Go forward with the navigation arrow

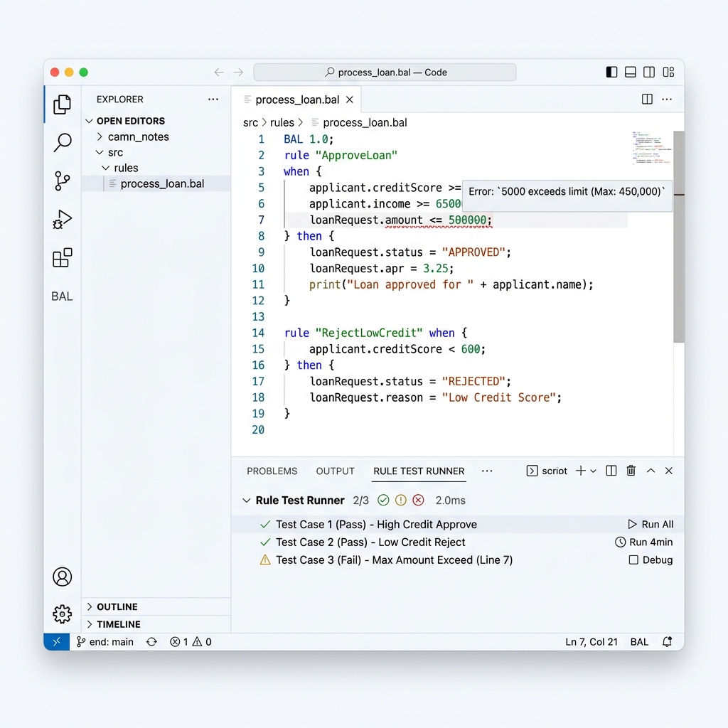(x=239, y=72)
